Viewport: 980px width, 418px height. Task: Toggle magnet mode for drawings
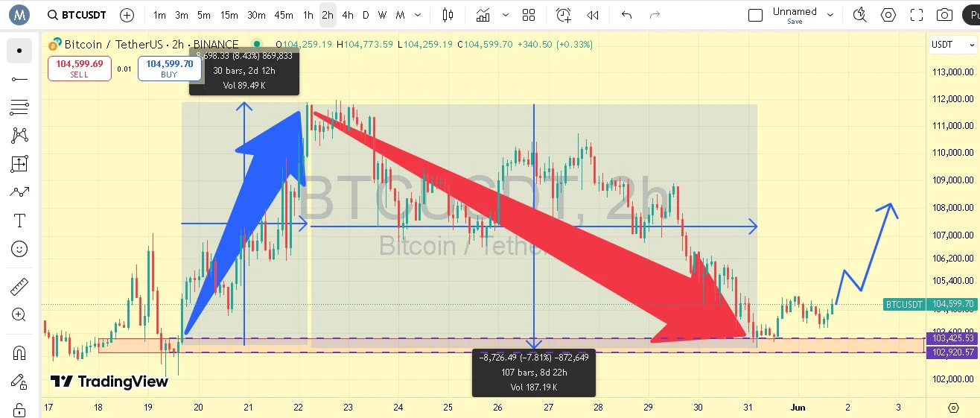tap(19, 352)
